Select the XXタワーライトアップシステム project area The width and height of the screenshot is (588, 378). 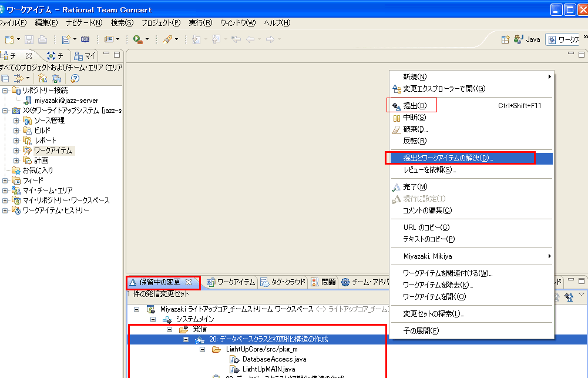point(72,111)
